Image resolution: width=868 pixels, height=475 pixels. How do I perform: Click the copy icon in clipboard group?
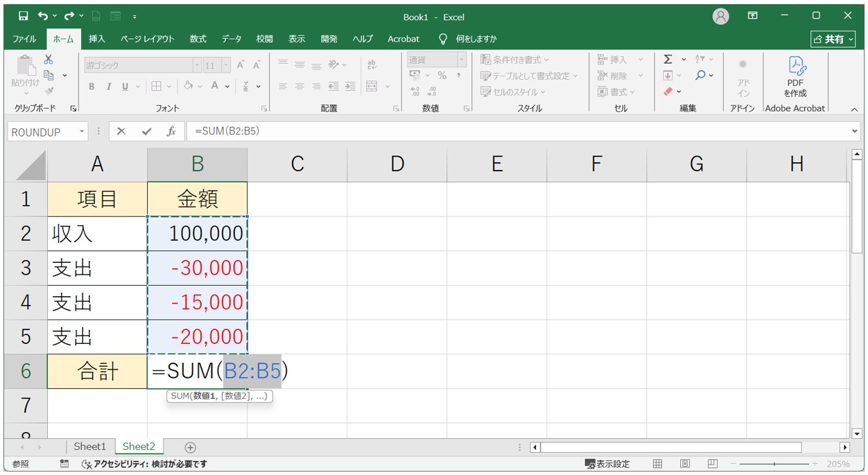tap(49, 75)
